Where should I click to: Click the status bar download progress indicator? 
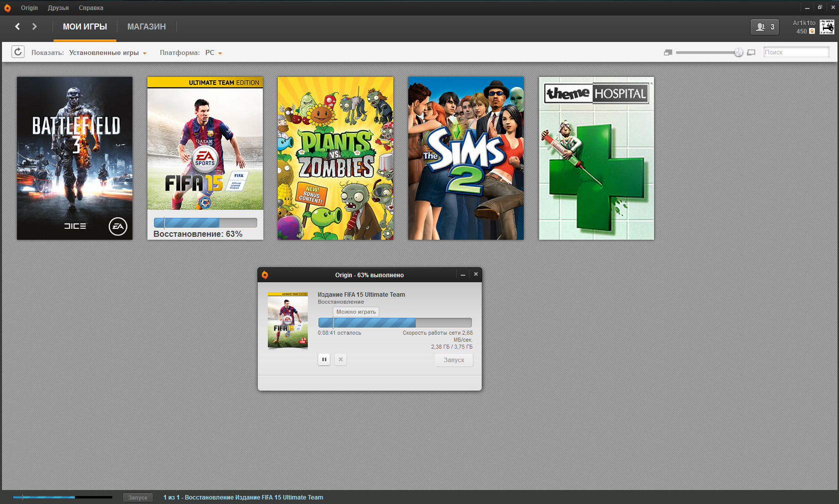(x=62, y=498)
